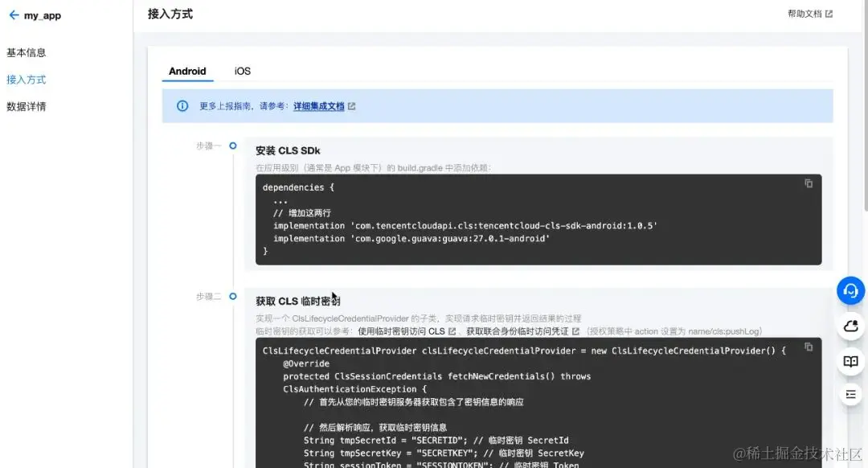The image size is (868, 468).
Task: Click the cloud notification floating button
Action: pyautogui.click(x=851, y=326)
